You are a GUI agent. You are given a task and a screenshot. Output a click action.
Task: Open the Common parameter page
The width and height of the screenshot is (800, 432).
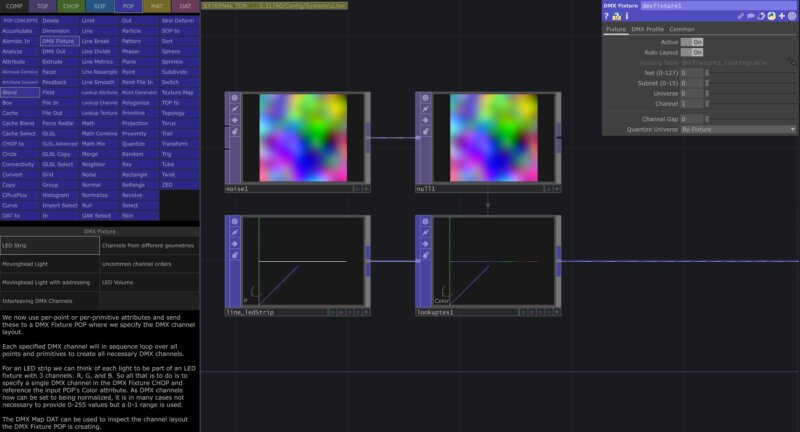pos(682,29)
